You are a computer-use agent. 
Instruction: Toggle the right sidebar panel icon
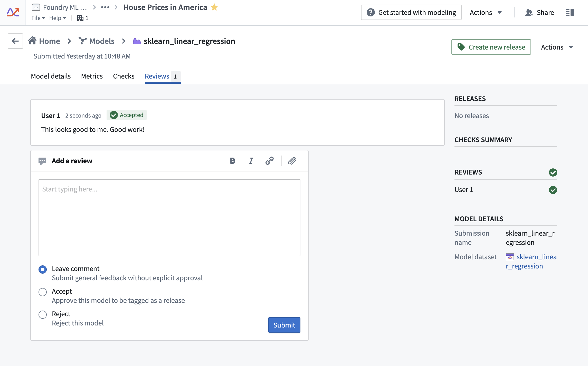[570, 12]
